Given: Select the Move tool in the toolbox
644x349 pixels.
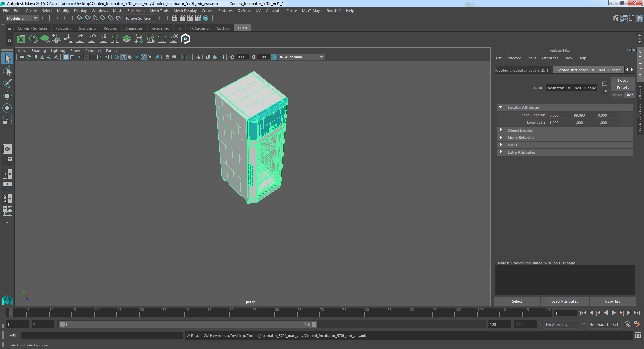Looking at the screenshot, I should click(x=7, y=96).
